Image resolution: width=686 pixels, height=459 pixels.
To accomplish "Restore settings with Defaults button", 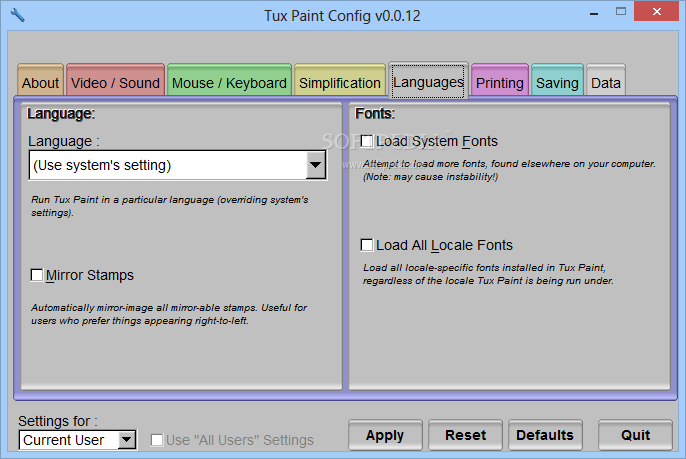I will click(545, 435).
